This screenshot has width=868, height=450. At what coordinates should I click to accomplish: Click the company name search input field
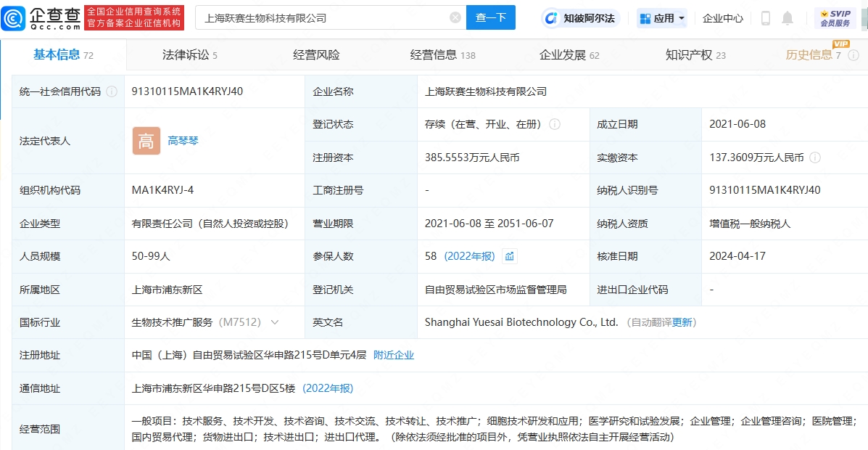coord(319,18)
